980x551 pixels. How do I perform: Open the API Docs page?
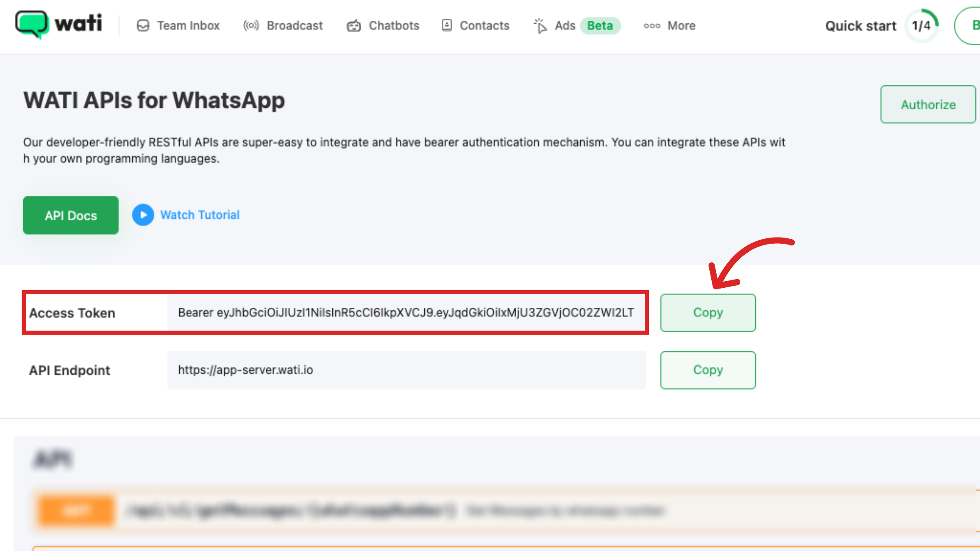coord(70,215)
